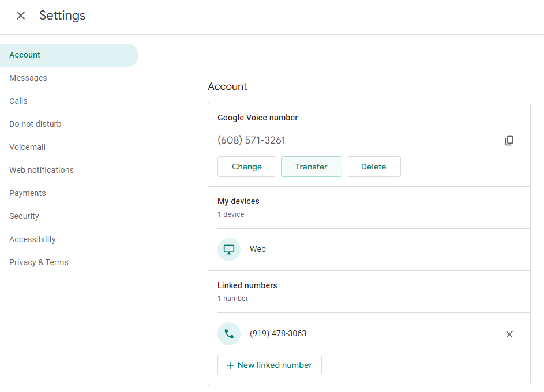Jump to Web notifications settings
The image size is (544, 392).
point(42,170)
